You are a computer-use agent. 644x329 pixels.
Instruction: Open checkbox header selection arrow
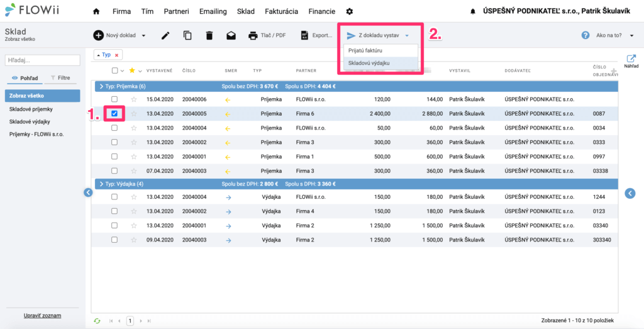[x=123, y=71]
